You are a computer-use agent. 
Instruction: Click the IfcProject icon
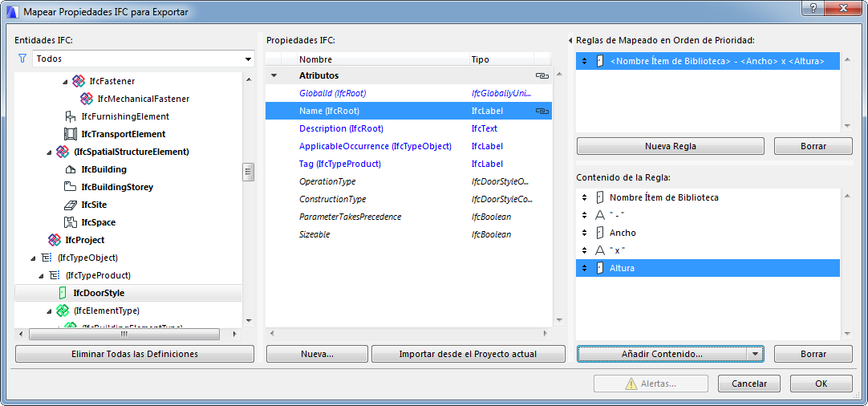(55, 240)
